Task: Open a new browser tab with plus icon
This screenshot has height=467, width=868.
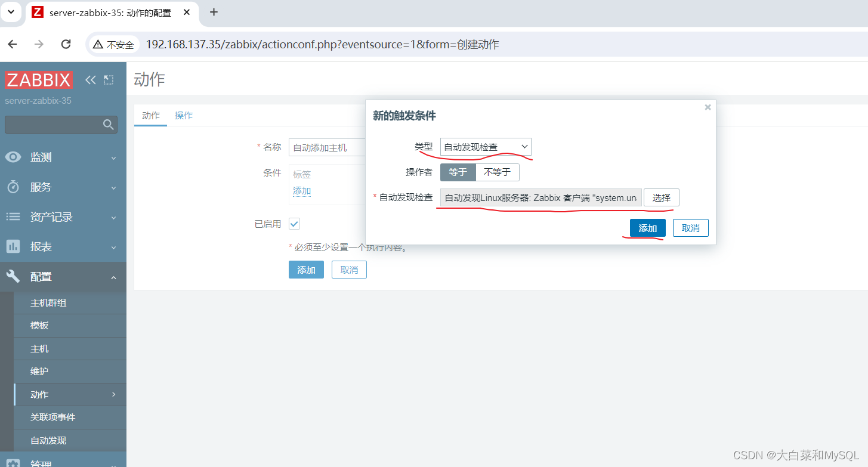Action: 214,12
